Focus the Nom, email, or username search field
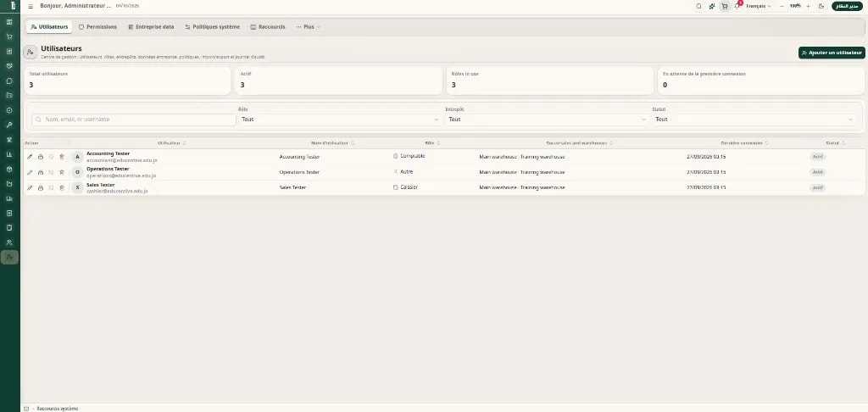 [134, 119]
